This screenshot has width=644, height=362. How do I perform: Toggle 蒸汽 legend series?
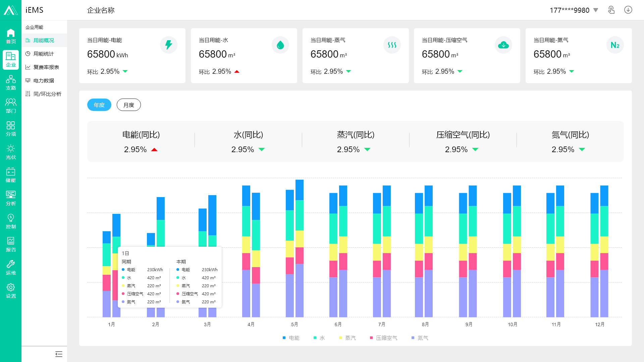(x=347, y=338)
